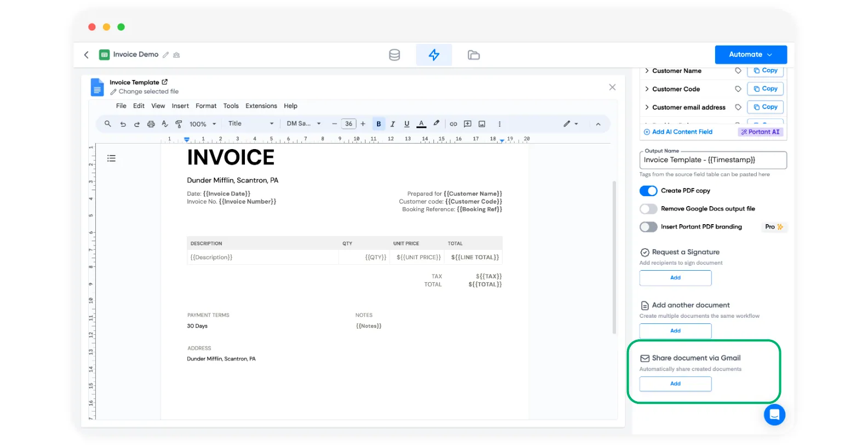Viewport: 868px width, 445px height.
Task: Open the Help menu
Action: [290, 106]
